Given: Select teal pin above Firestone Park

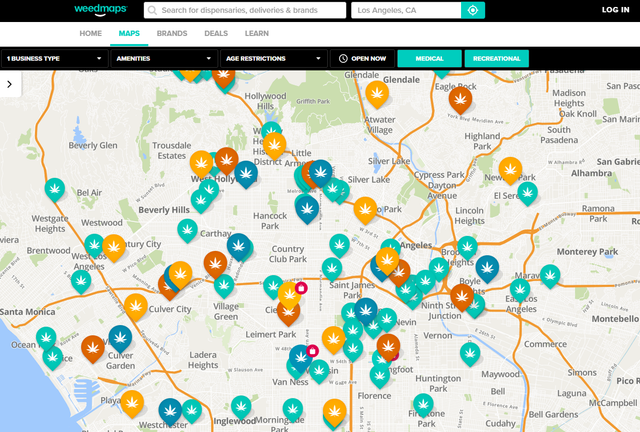Looking at the screenshot, I should [423, 404].
